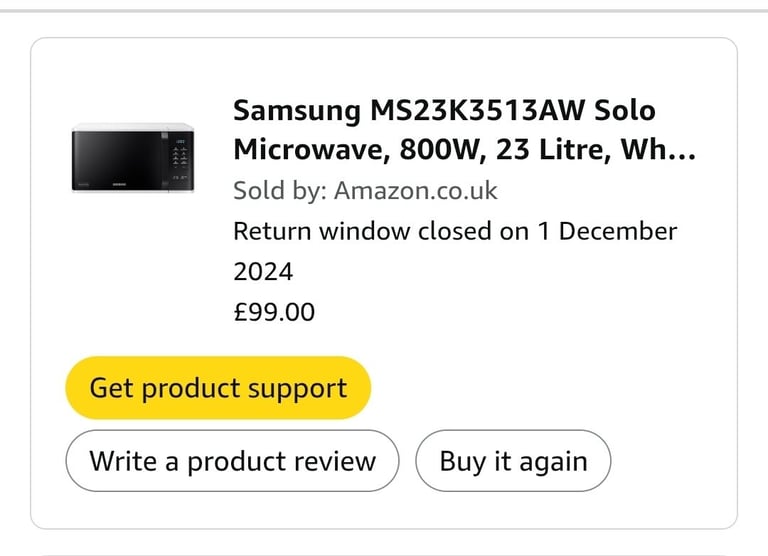Click the Amazon.co.uk seller name
This screenshot has width=768, height=556.
[415, 191]
